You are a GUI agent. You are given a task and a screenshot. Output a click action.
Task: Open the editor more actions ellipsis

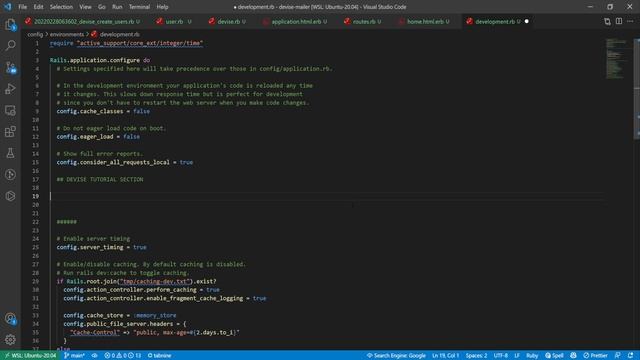630,21
